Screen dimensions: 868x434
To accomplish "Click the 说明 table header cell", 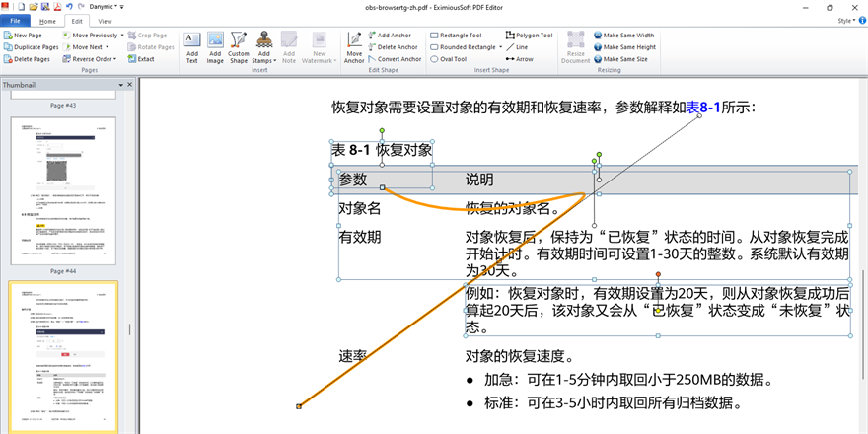I will point(479,180).
